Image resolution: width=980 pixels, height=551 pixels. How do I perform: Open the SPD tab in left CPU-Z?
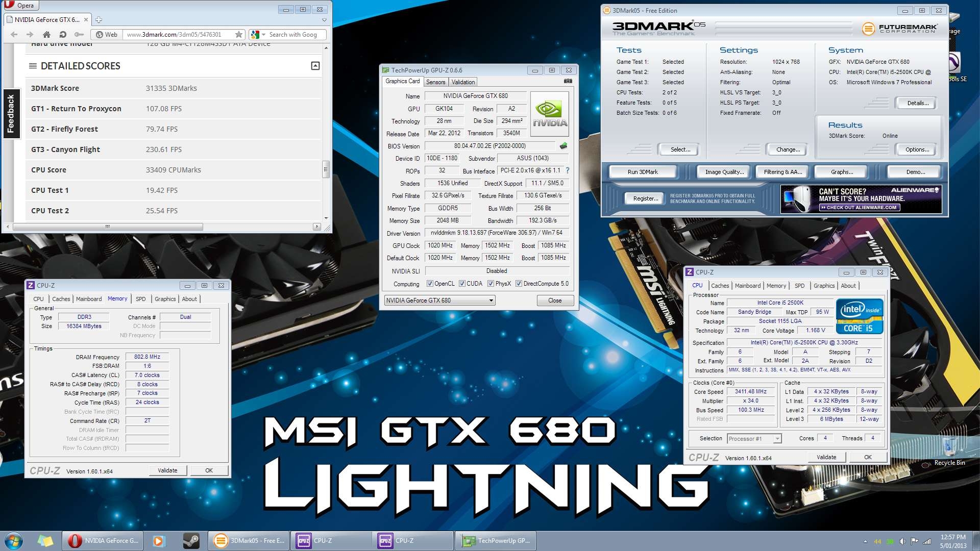click(x=140, y=299)
